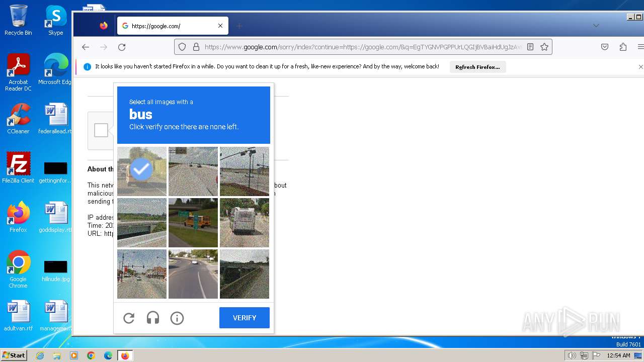644x362 pixels.
Task: Bookmark this page with the star icon
Action: coord(544,47)
